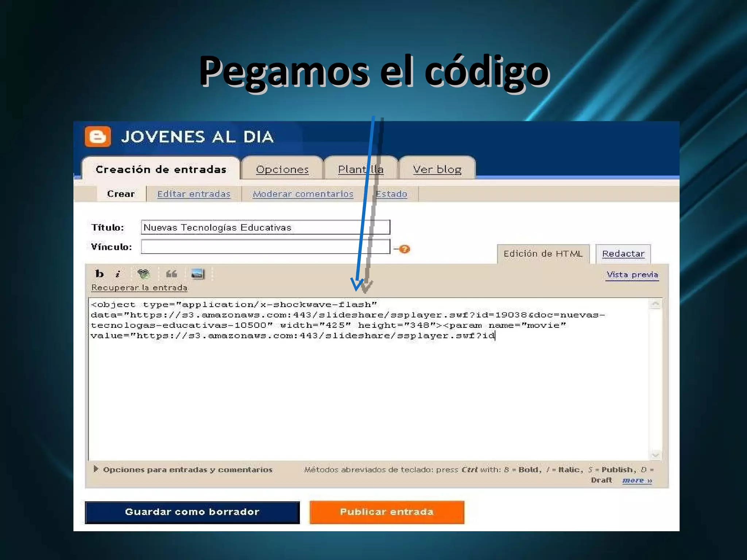The width and height of the screenshot is (747, 560).
Task: Click Recuperar la entrada link
Action: click(x=139, y=287)
